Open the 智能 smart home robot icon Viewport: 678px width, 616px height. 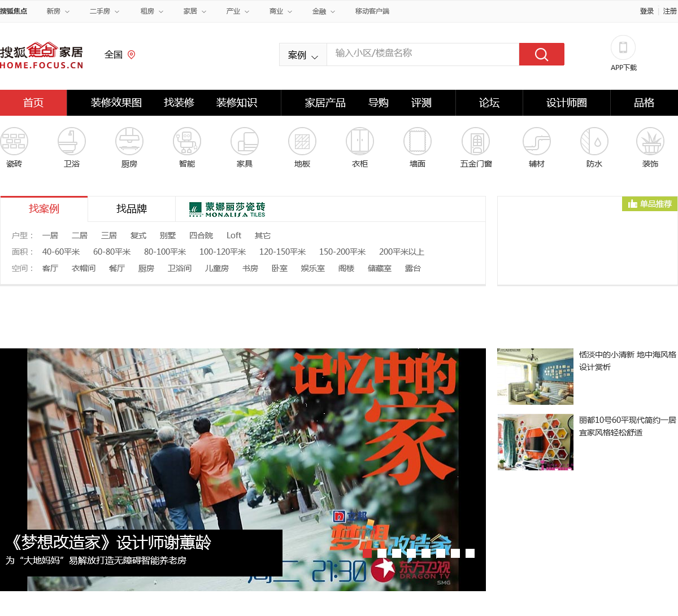pyautogui.click(x=187, y=141)
